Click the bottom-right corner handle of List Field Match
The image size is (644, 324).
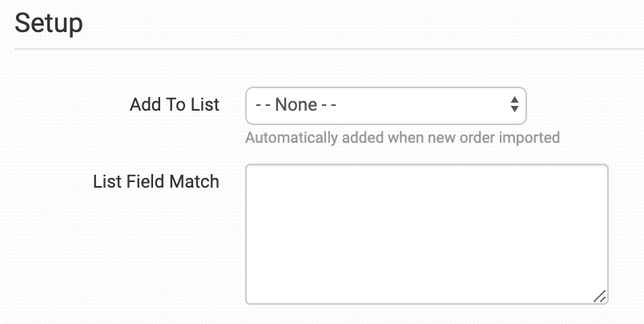coord(600,296)
